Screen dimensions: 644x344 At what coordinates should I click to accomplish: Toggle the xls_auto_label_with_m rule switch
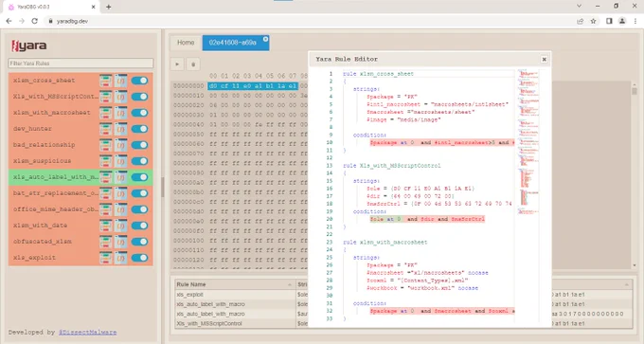(x=139, y=177)
